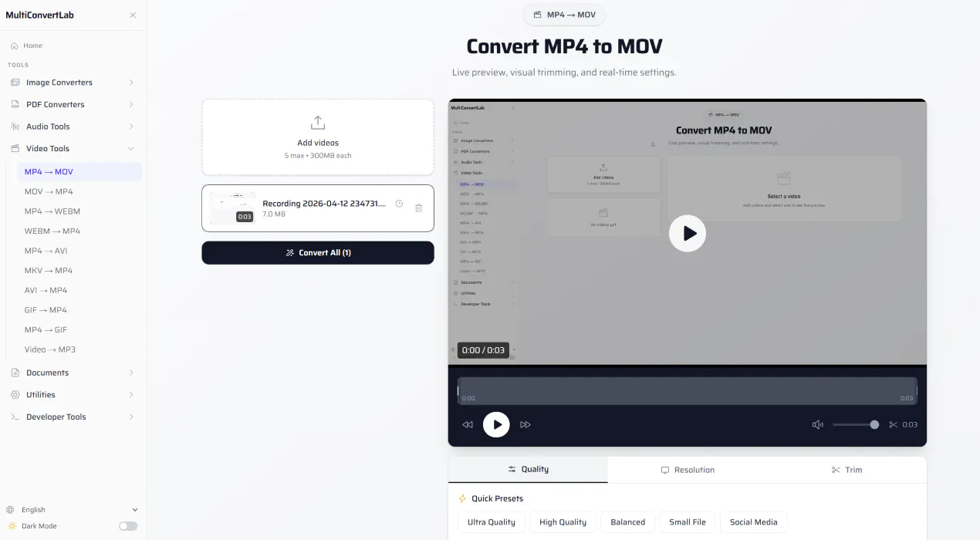Click the Add videos drop zone
980x540 pixels.
pos(318,137)
